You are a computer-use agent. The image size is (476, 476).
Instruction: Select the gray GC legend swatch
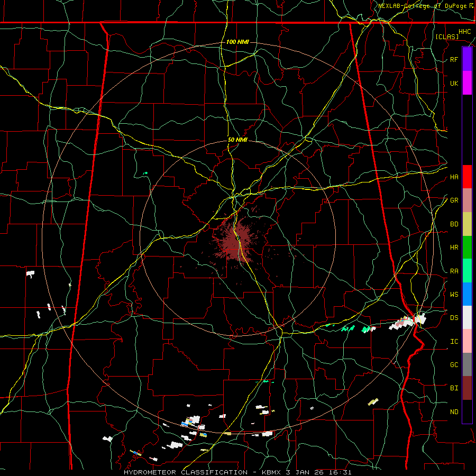coord(467,364)
